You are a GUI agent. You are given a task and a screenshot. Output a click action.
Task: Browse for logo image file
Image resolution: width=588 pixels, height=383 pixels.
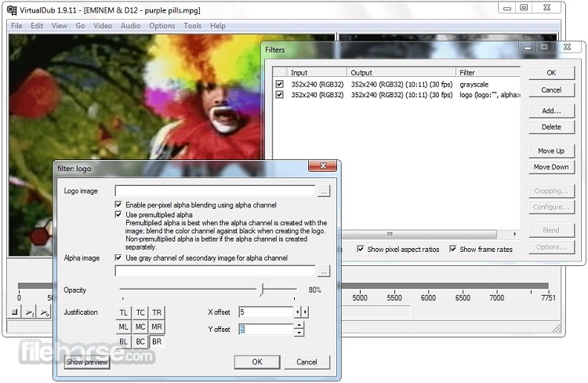coord(324,191)
